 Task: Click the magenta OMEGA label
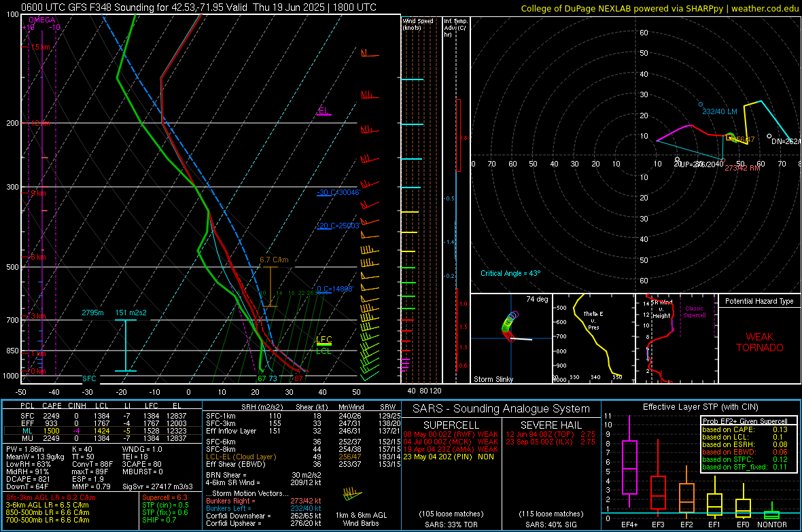[x=42, y=20]
